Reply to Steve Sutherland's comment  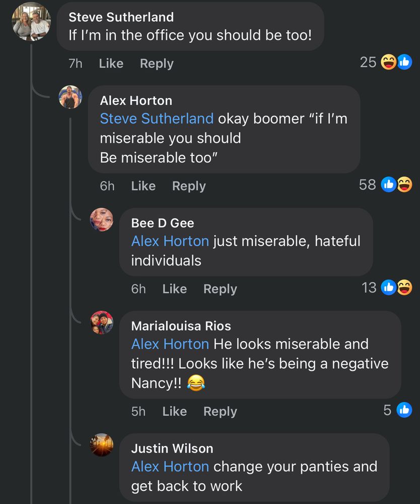(157, 64)
